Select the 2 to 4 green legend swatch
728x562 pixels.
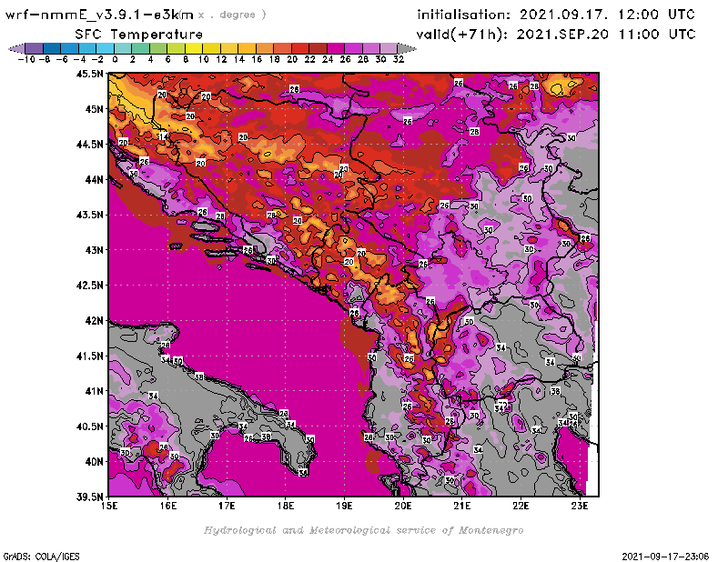tap(141, 48)
